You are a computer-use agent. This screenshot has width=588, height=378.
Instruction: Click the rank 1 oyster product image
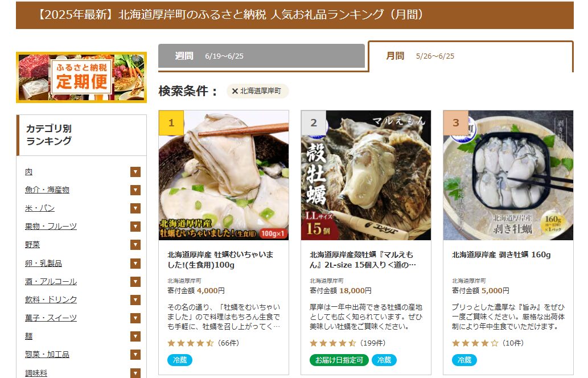point(224,175)
